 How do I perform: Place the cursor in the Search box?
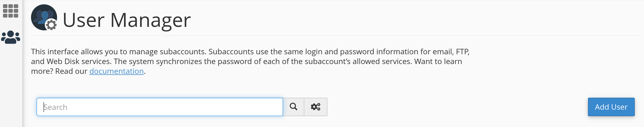tap(160, 107)
